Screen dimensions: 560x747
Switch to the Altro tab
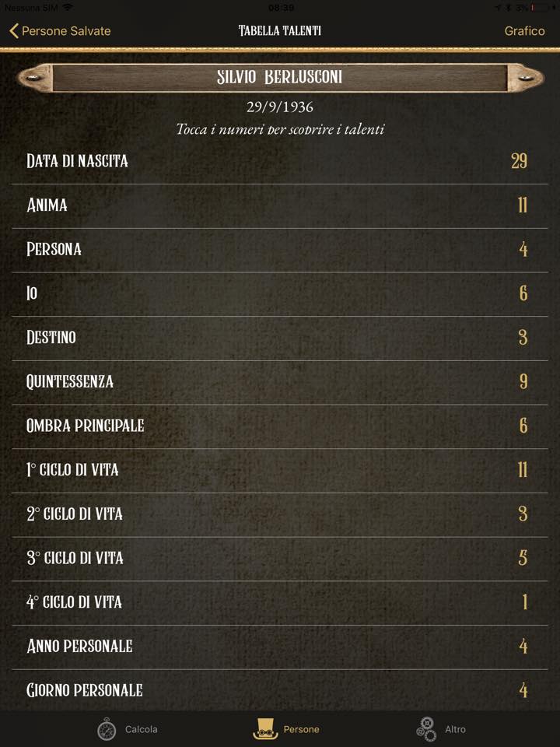point(441,729)
